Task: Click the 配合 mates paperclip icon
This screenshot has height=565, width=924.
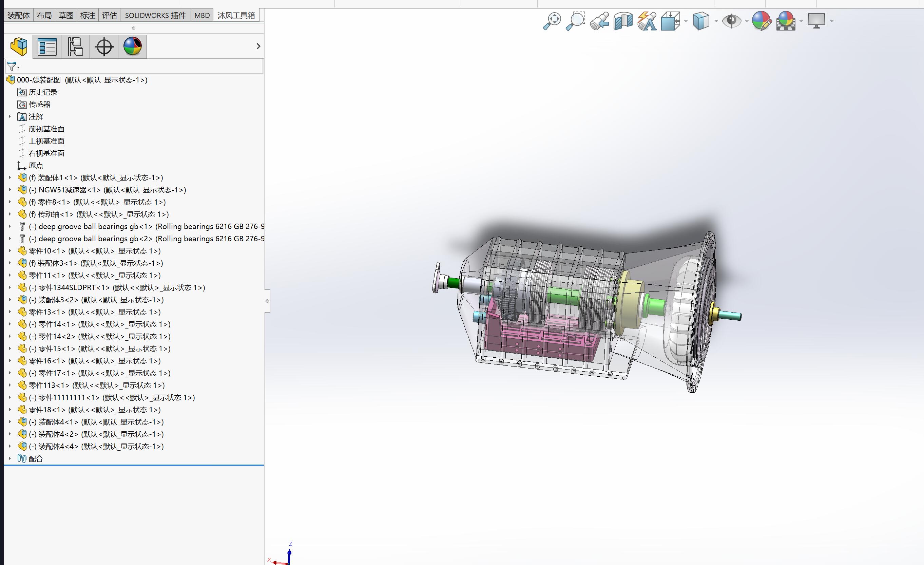Action: pyautogui.click(x=22, y=458)
